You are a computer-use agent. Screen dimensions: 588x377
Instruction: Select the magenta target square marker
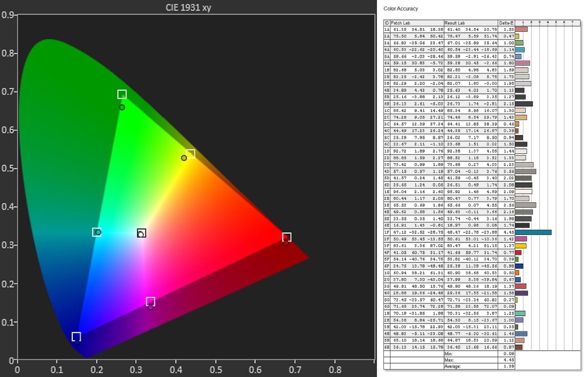[151, 301]
